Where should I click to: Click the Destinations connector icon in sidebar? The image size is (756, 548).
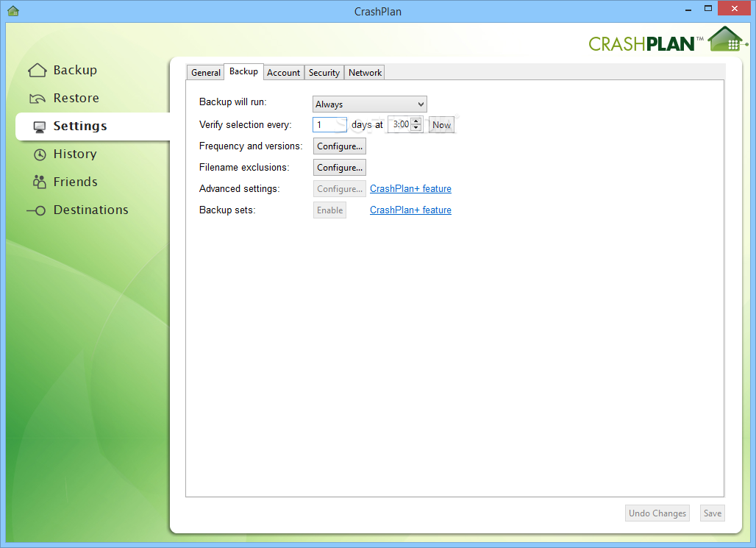tap(36, 210)
